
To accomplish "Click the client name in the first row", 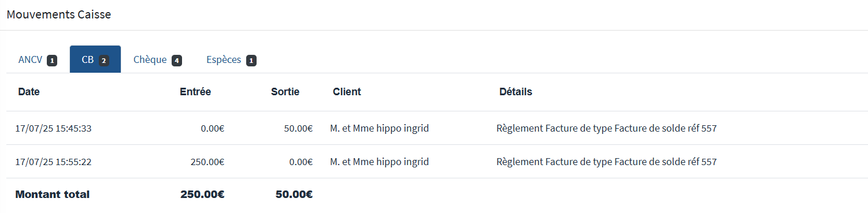I will tap(380, 128).
